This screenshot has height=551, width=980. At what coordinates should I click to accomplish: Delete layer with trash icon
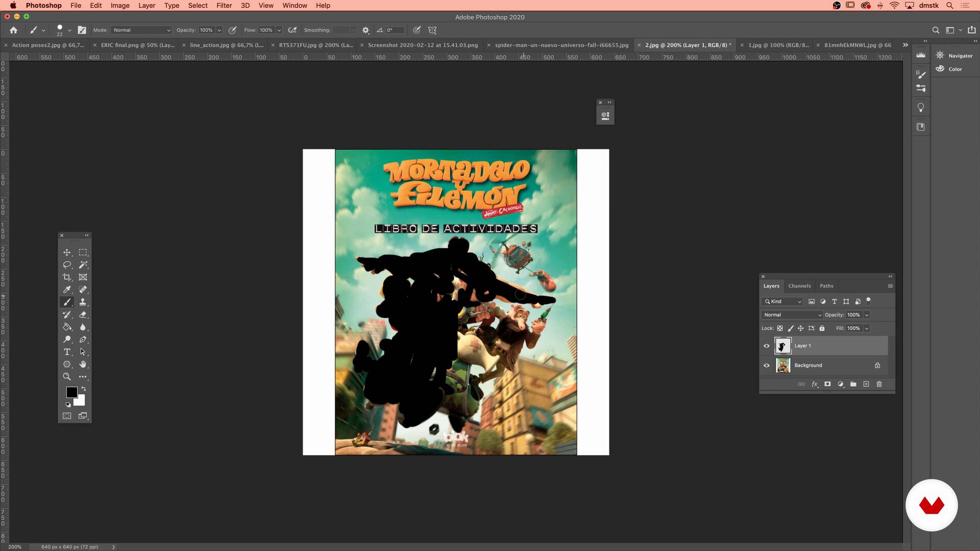tap(879, 384)
